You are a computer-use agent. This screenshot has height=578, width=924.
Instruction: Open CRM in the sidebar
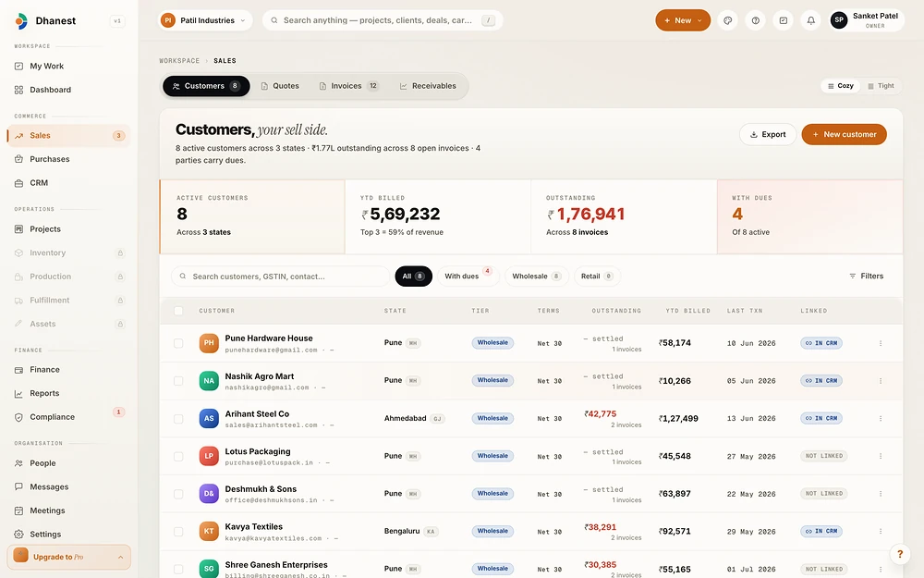(68, 183)
